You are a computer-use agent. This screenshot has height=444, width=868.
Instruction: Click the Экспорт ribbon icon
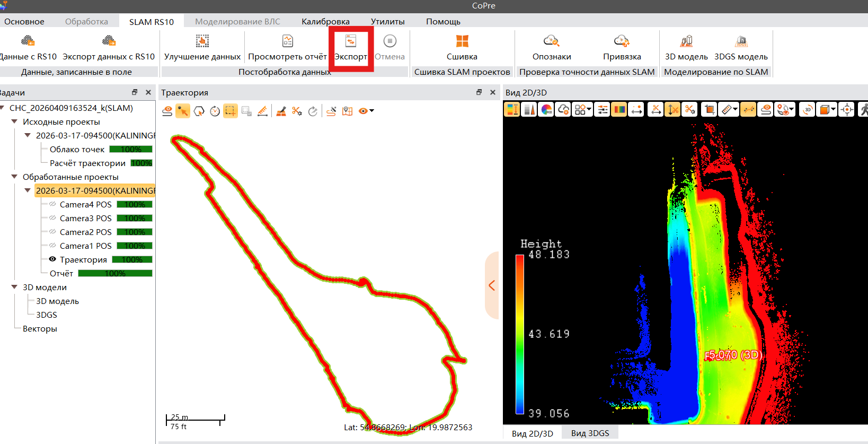pos(350,42)
